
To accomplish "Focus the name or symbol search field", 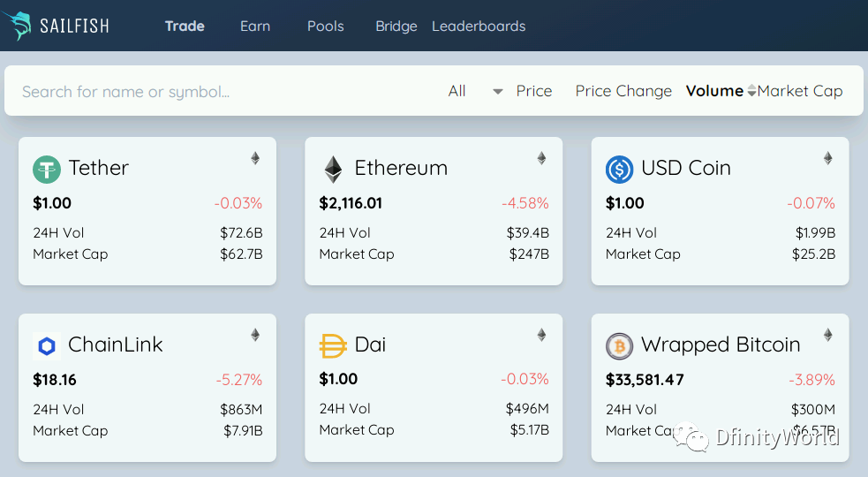I will (222, 91).
